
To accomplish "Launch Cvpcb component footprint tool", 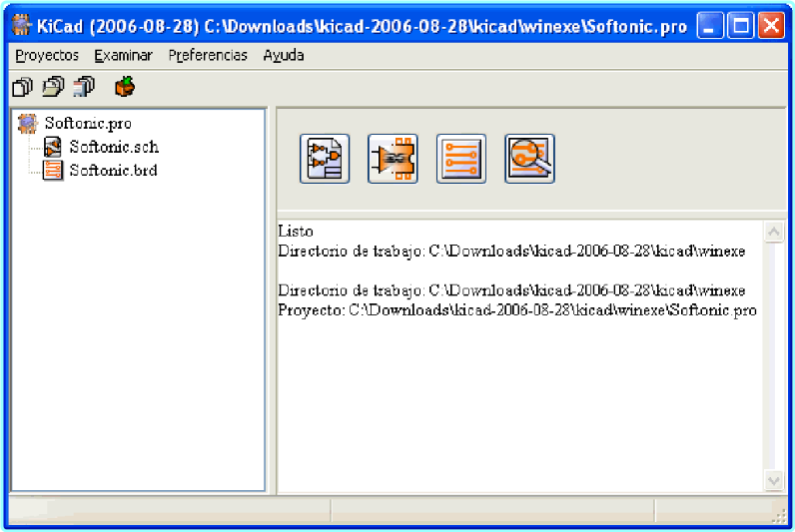I will (393, 159).
